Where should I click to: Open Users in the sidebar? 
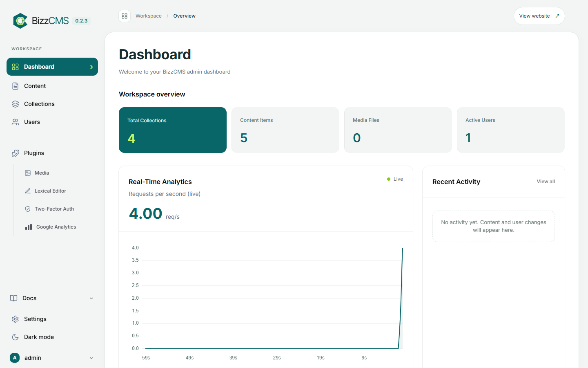[x=52, y=122]
